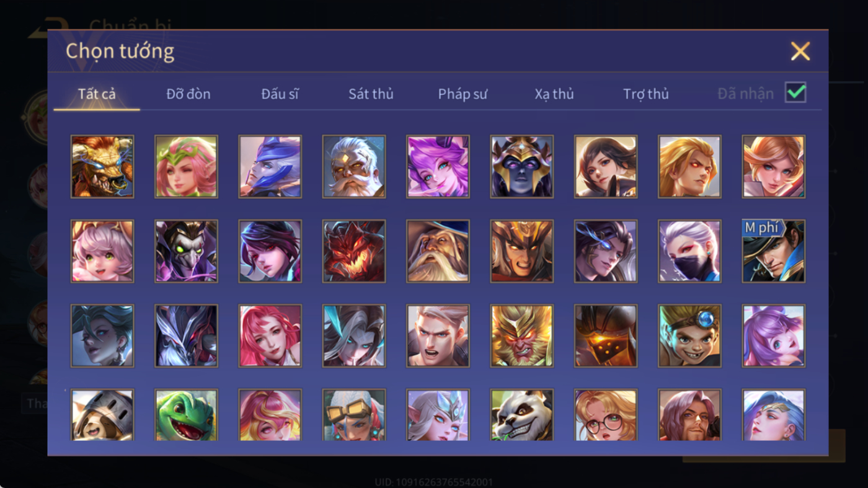868x488 pixels.
Task: Select the masked silver-haired ninja hero
Action: pyautogui.click(x=689, y=251)
